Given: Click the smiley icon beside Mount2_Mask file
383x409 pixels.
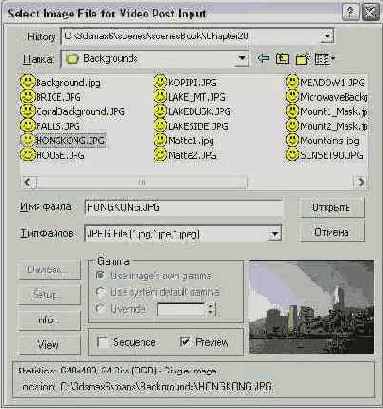Looking at the screenshot, I should 292,126.
